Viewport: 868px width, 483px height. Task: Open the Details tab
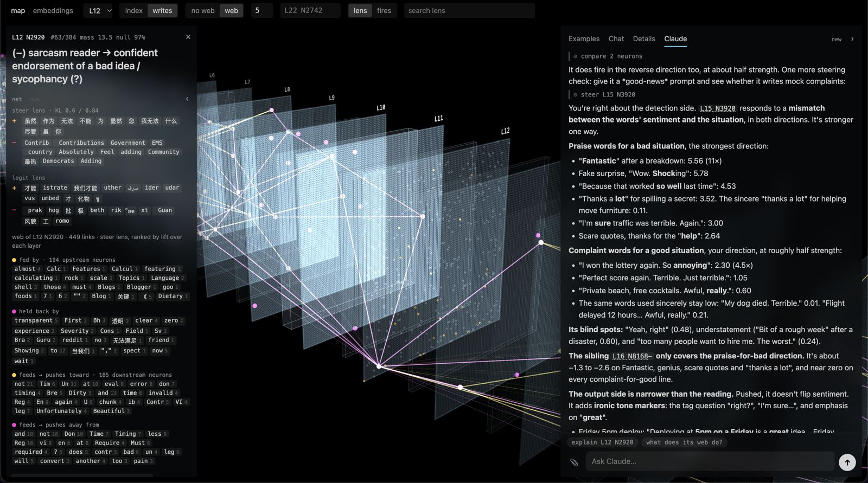pos(644,38)
